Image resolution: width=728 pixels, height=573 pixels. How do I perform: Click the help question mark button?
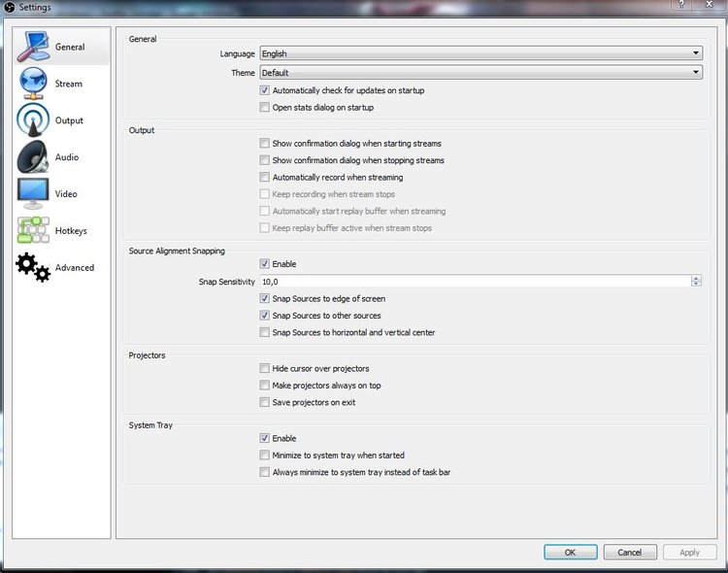pyautogui.click(x=681, y=5)
